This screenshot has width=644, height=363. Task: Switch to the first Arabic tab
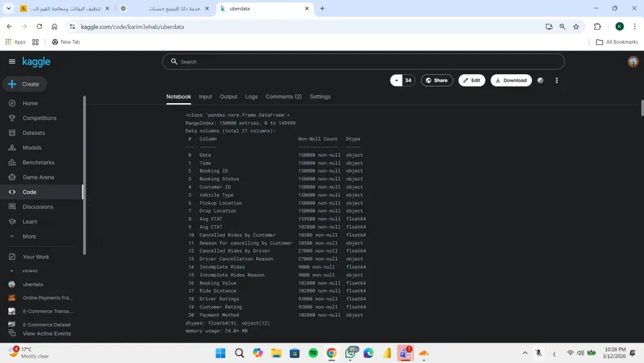pos(65,8)
